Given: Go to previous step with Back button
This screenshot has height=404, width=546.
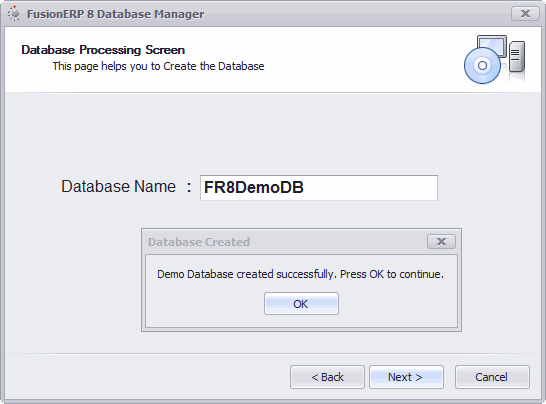Looking at the screenshot, I should [x=327, y=377].
